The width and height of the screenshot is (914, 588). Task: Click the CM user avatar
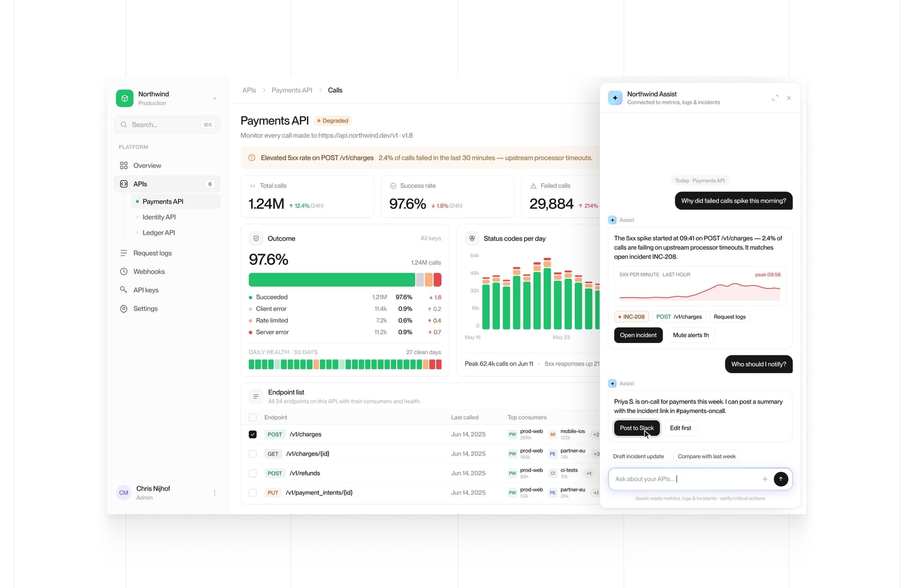click(123, 493)
